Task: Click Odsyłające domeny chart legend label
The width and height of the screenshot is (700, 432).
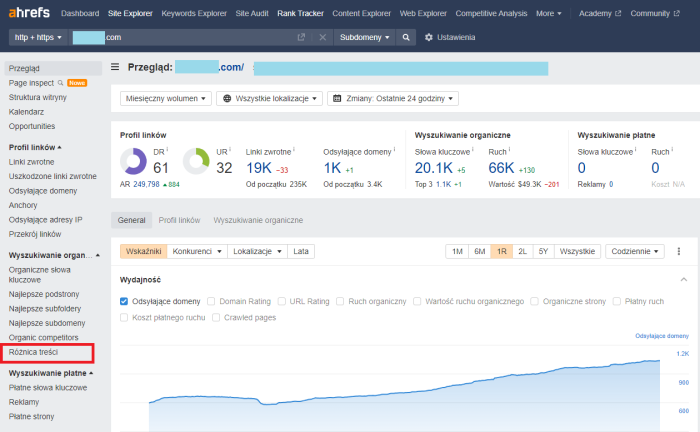Action: coord(662,336)
